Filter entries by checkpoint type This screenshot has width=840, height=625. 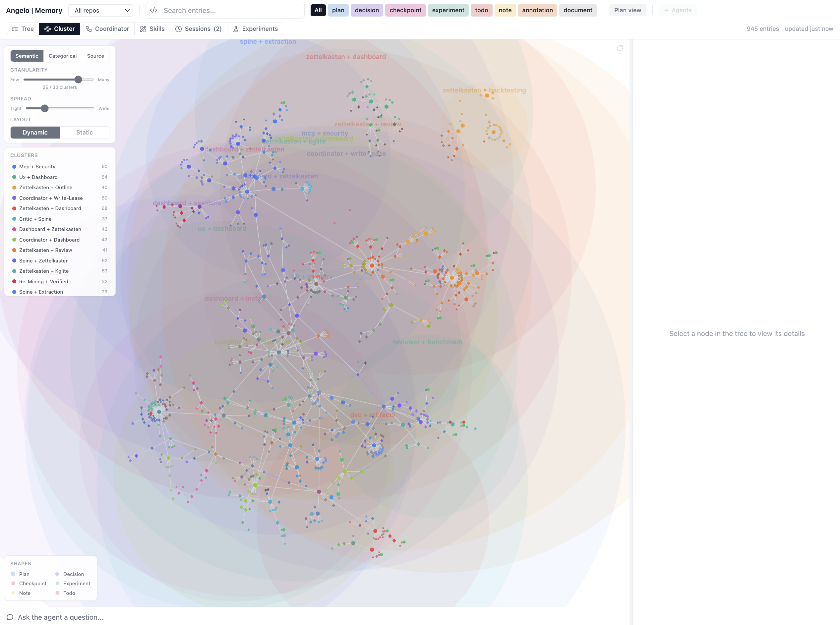[x=405, y=10]
